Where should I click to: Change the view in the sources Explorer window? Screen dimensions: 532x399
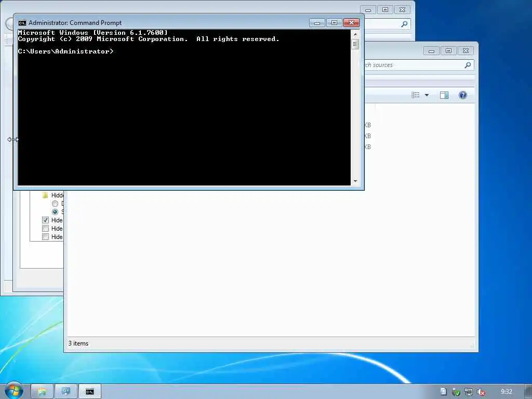tap(415, 95)
